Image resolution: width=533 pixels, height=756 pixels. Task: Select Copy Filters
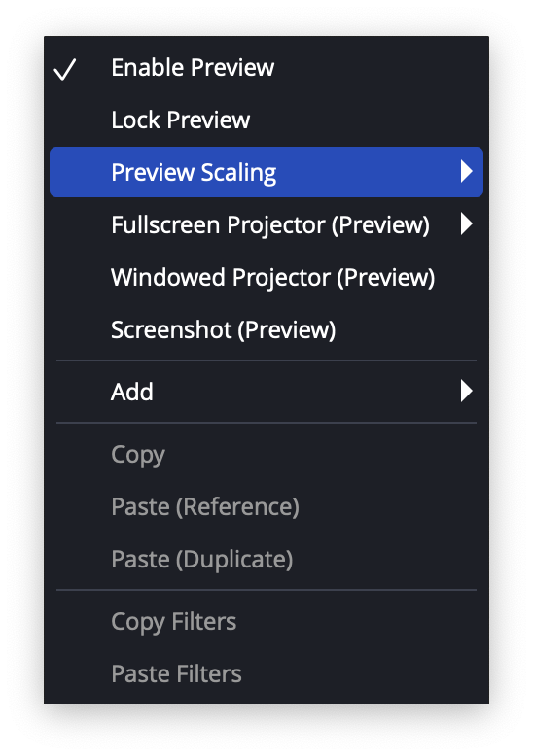(x=266, y=622)
